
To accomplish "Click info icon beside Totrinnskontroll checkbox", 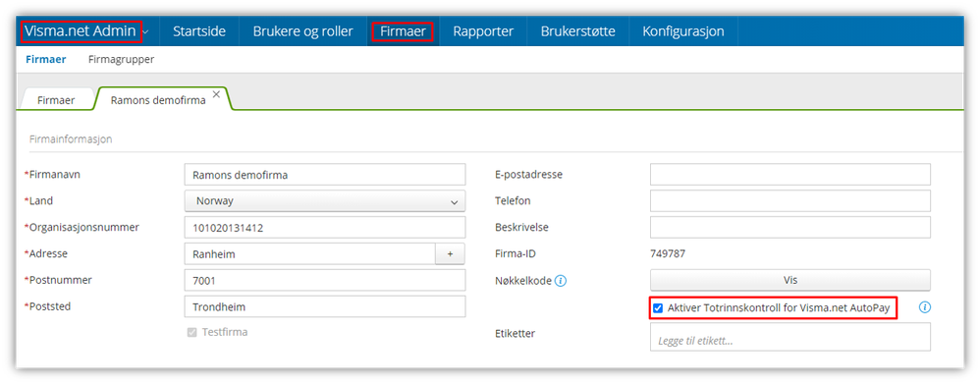I will tap(926, 307).
